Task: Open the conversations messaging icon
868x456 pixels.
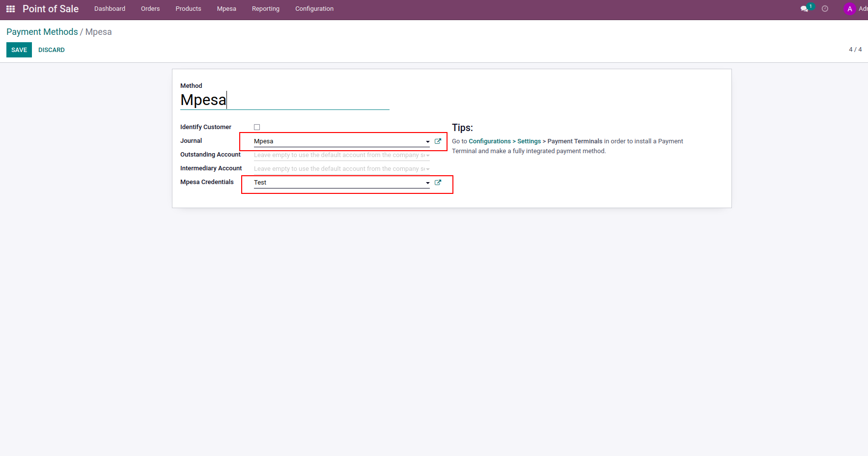Action: point(804,9)
